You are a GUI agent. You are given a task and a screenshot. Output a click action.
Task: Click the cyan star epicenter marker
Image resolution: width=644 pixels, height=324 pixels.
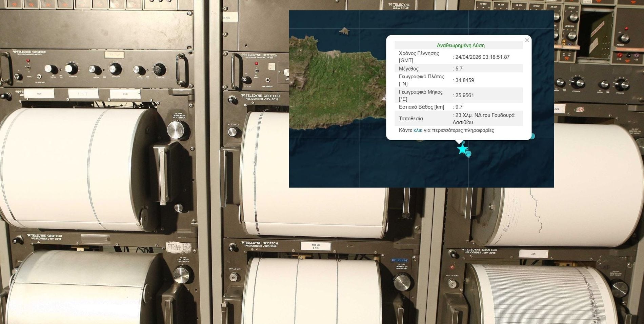[x=462, y=149]
